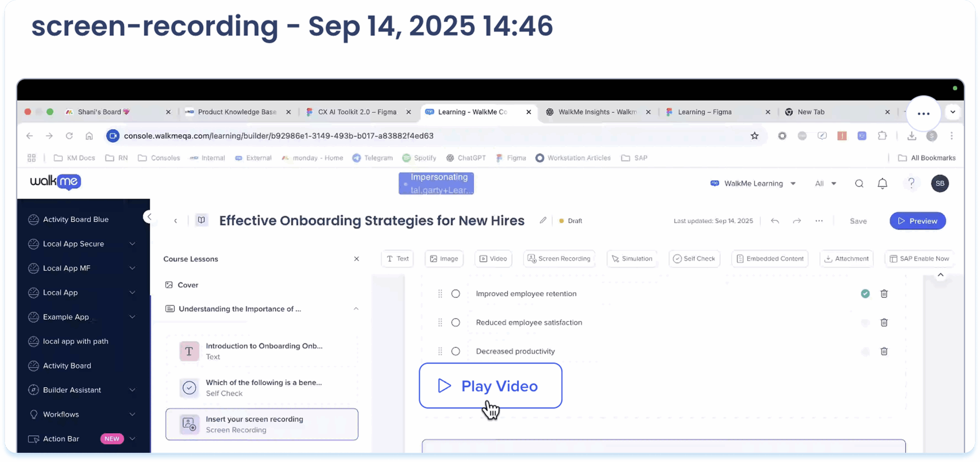Click the undo arrow icon
This screenshot has height=462, width=980.
click(775, 221)
